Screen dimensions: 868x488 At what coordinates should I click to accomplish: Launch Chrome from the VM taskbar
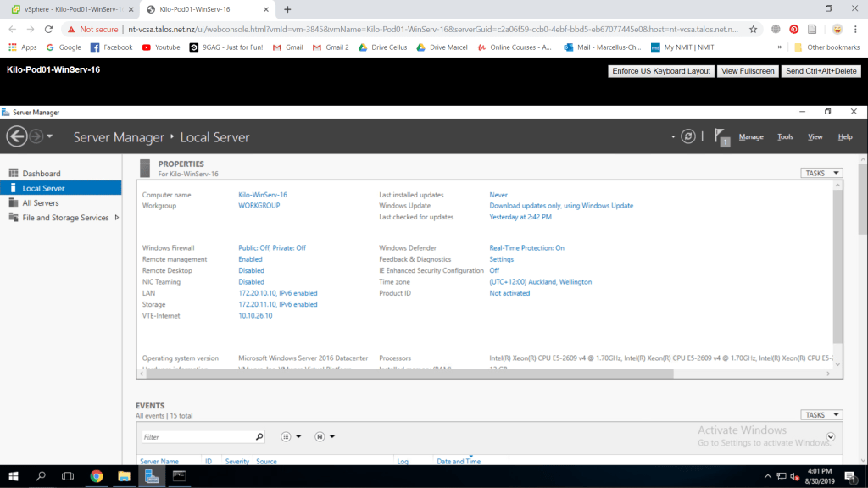[96, 477]
